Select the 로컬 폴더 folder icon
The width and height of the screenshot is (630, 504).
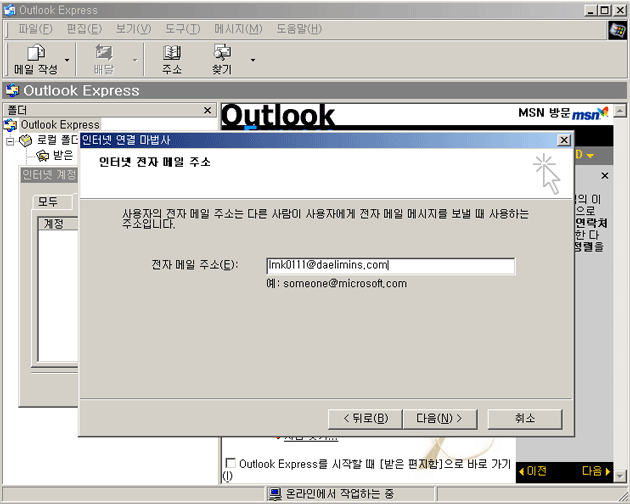click(x=26, y=140)
